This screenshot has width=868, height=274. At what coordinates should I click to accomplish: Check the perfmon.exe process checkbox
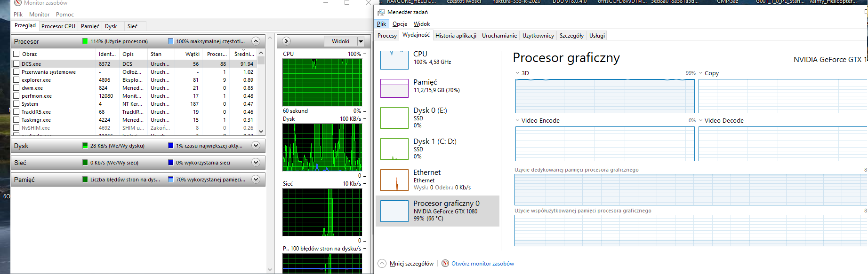16,96
